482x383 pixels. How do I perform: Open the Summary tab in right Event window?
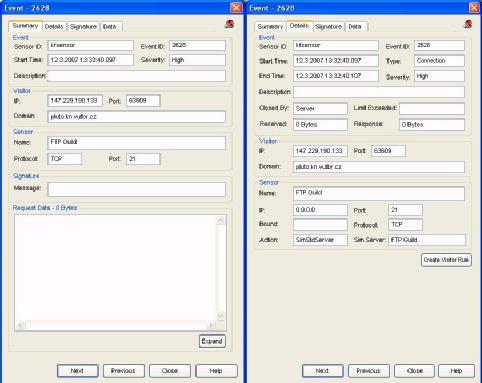click(270, 27)
